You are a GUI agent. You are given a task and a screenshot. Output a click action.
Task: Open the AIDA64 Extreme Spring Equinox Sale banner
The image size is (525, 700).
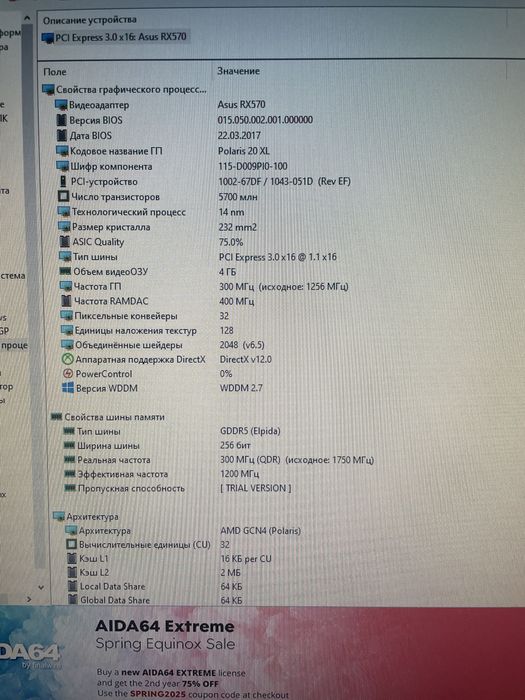click(x=262, y=653)
